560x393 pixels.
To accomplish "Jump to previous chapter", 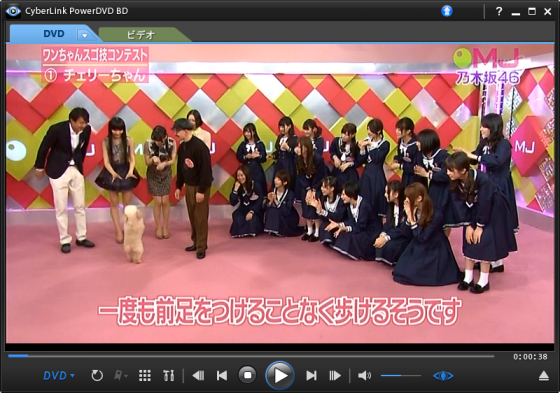I will click(x=222, y=375).
